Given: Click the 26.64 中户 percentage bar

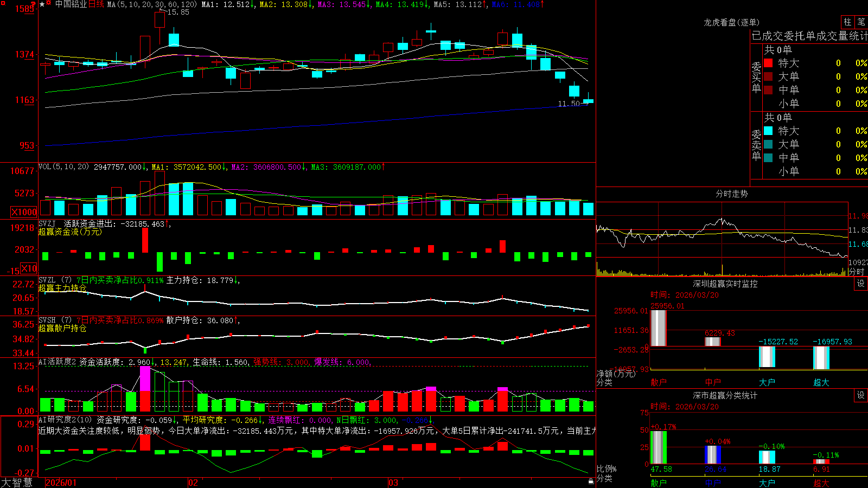Looking at the screenshot, I should coord(713,455).
